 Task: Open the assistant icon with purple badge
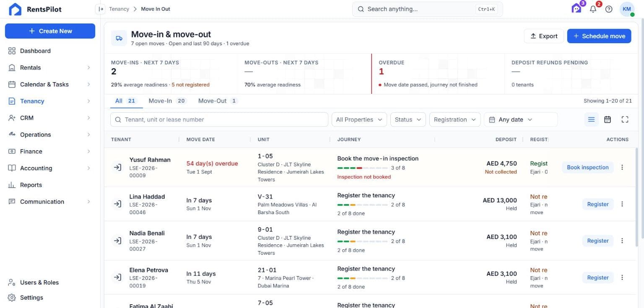pos(577,8)
